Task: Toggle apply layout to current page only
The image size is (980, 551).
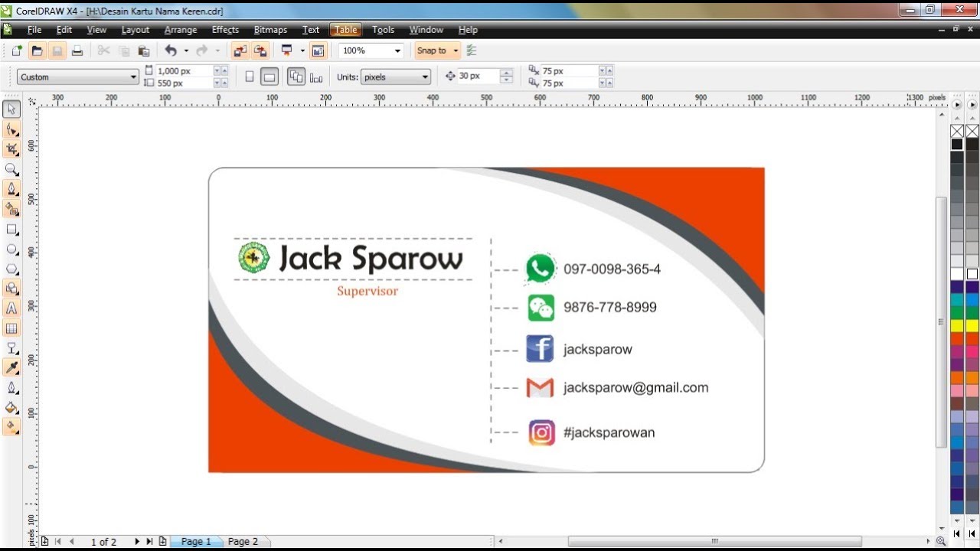Action: [x=316, y=77]
